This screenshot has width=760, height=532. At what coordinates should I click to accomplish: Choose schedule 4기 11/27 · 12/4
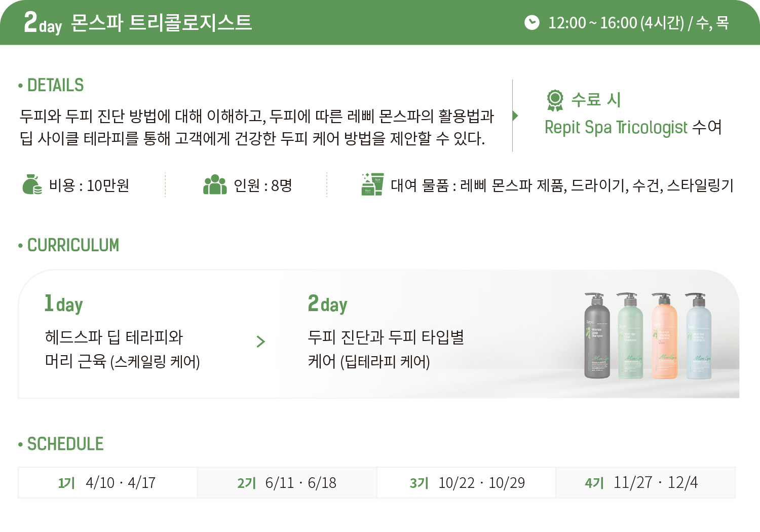point(646,483)
